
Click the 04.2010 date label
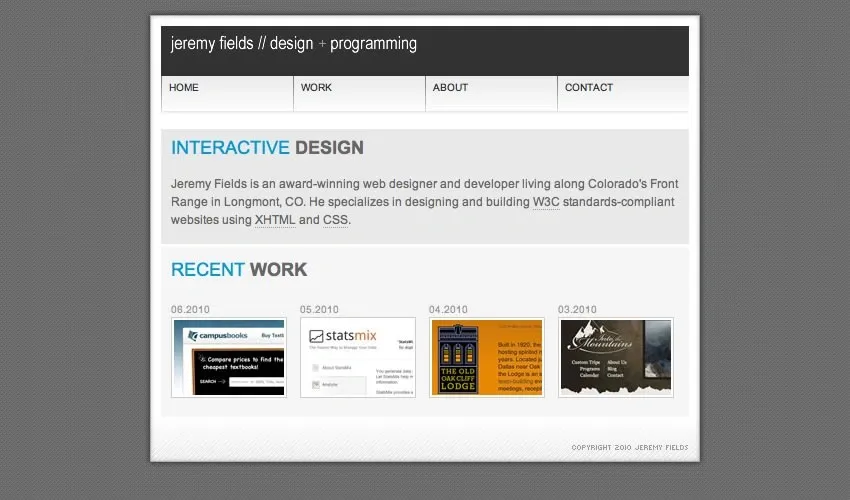[x=449, y=310]
